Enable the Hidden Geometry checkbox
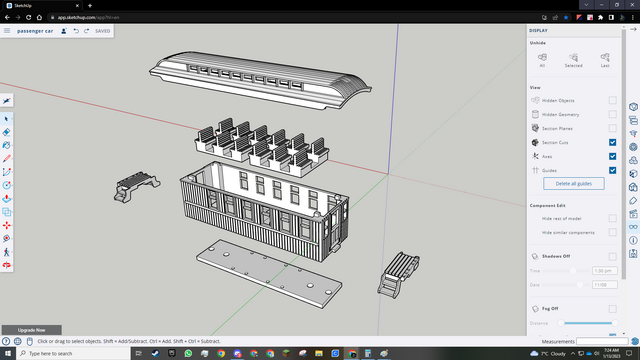Viewport: 640px width, 360px height. (x=612, y=114)
